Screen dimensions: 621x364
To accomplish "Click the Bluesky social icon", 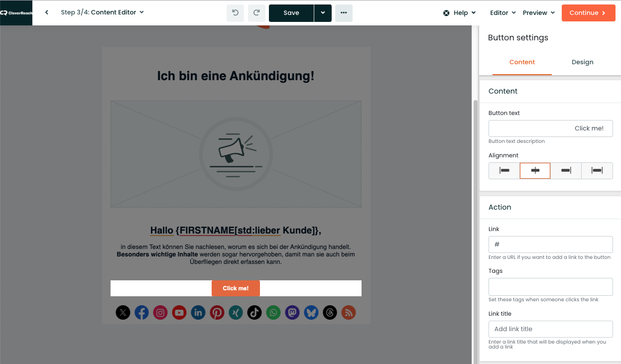I will 311,313.
